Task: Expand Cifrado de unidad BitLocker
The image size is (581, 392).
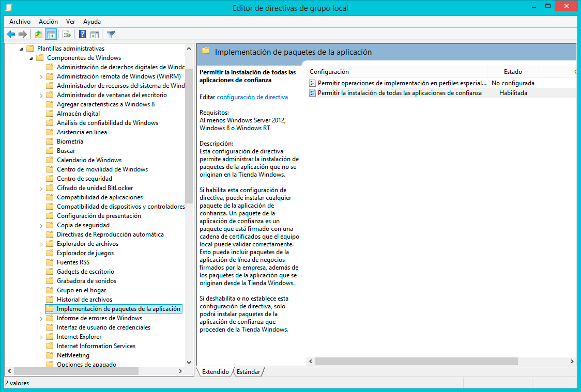Action: (41, 189)
